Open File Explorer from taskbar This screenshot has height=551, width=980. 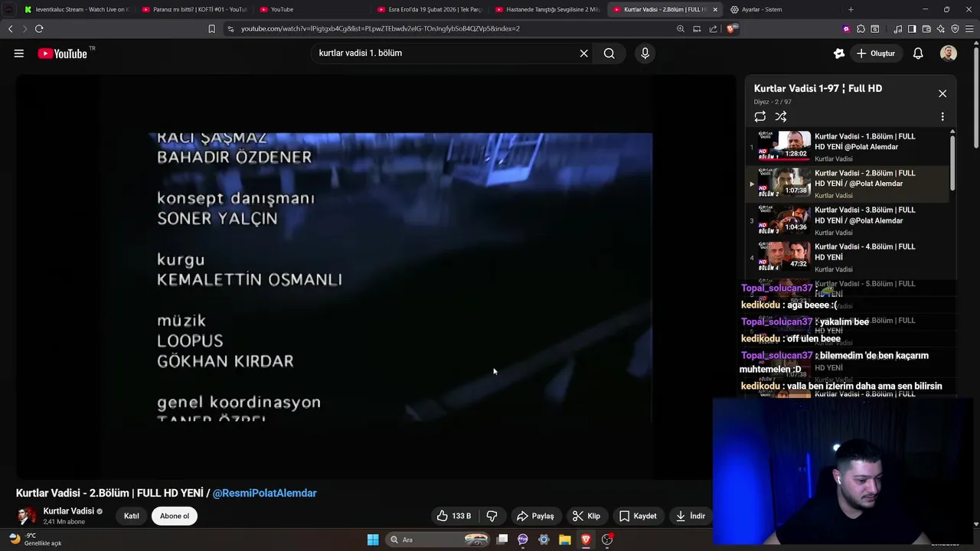(x=565, y=540)
